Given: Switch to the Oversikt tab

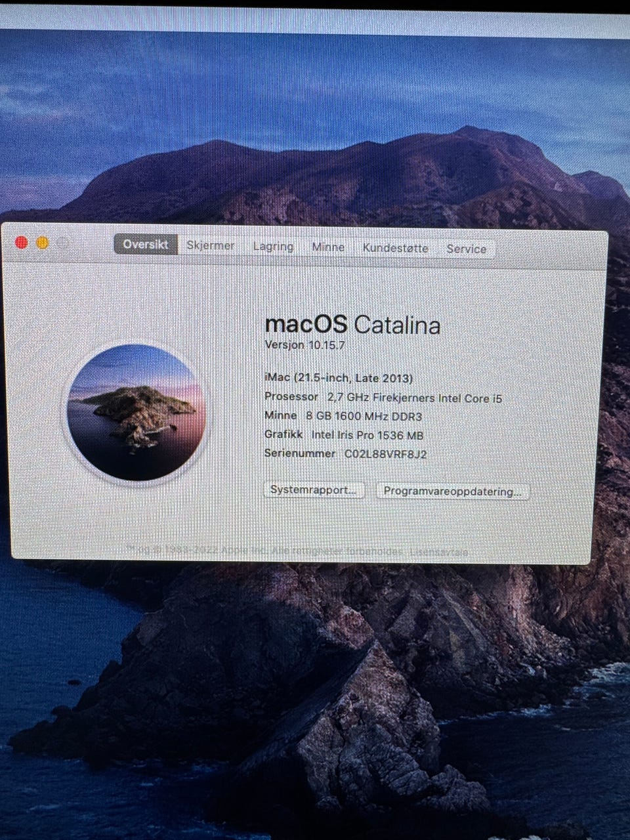Looking at the screenshot, I should coord(146,245).
